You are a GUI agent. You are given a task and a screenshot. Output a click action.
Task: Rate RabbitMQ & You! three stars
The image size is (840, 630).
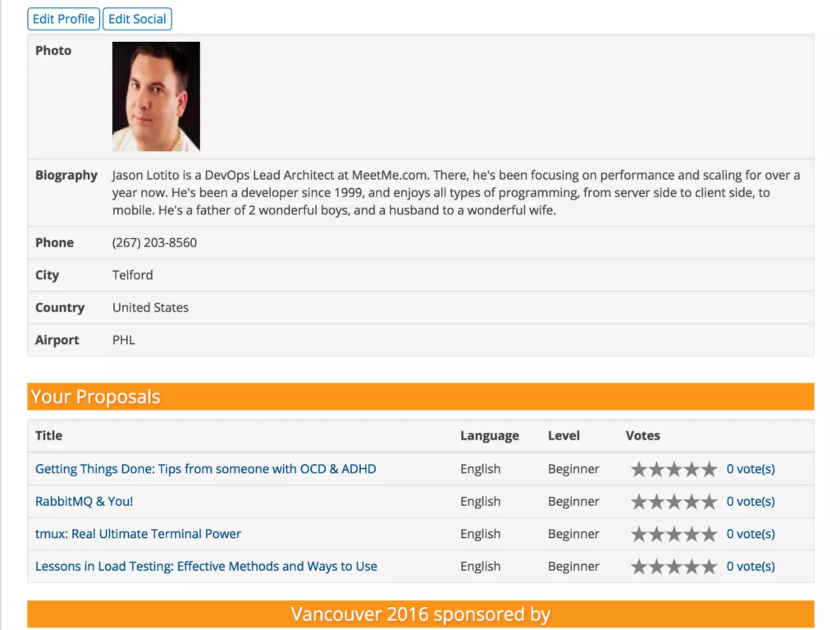coord(674,502)
